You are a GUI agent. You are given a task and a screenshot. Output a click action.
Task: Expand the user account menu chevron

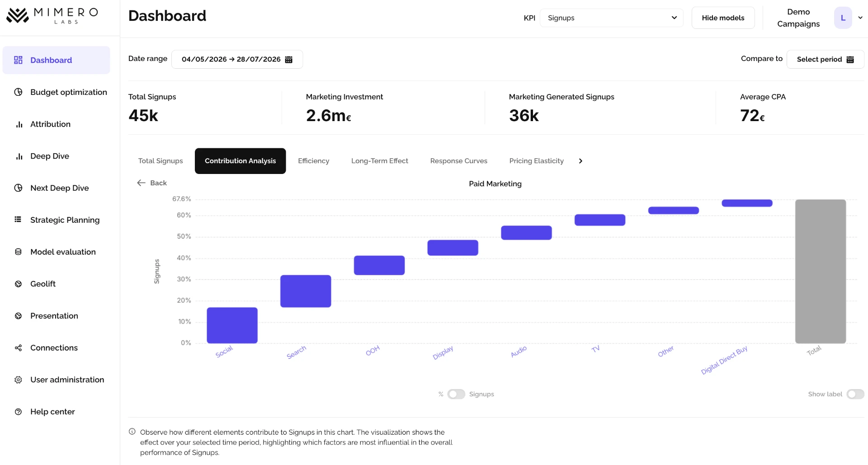point(860,18)
